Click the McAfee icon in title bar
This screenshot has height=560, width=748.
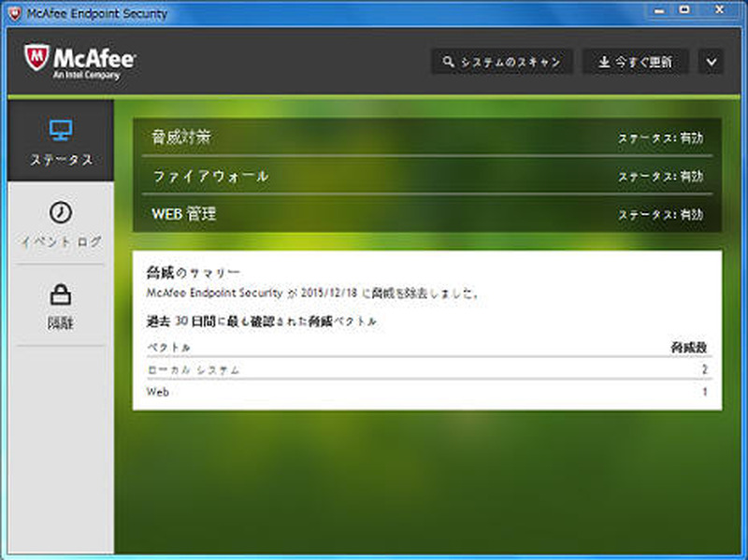(x=13, y=13)
